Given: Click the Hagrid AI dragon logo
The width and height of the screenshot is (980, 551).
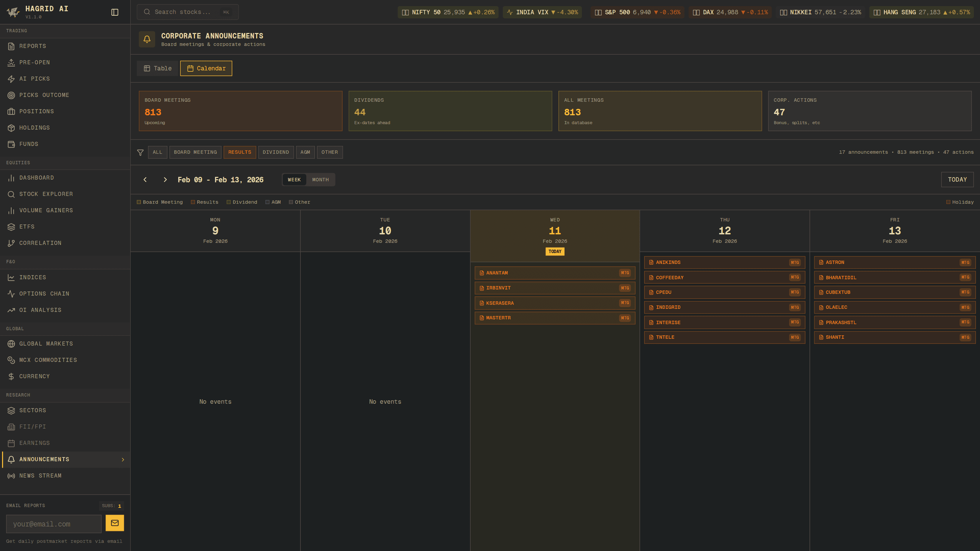Looking at the screenshot, I should tap(13, 12).
